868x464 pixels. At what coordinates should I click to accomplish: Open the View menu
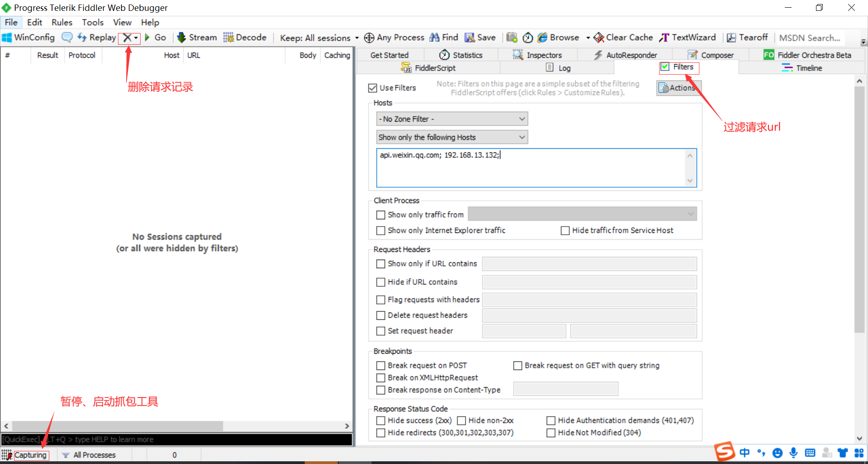point(122,22)
